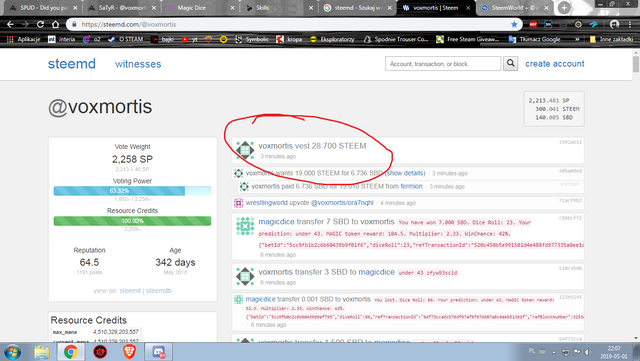Switch to the SaTyR @voxmortis tab
640x361 pixels.
122,8
